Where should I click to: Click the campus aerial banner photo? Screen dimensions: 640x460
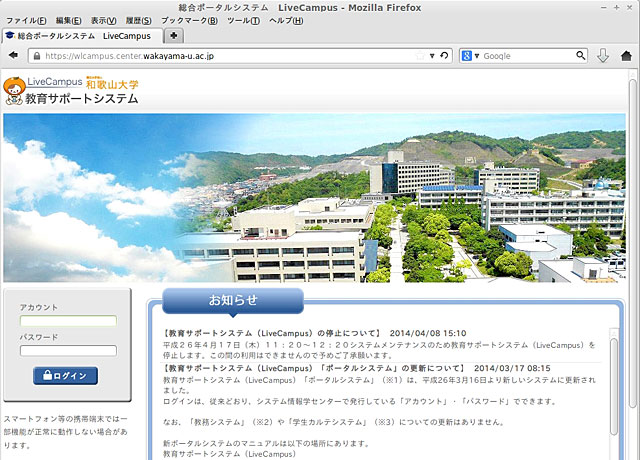[x=314, y=198]
